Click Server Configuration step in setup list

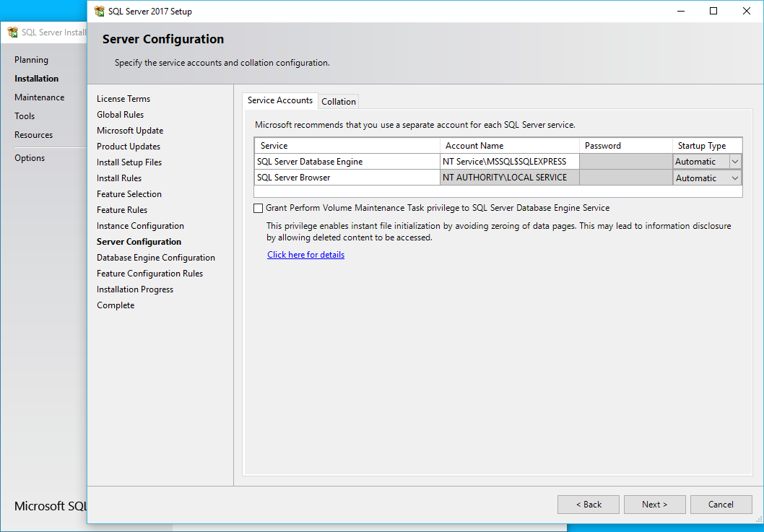pos(139,242)
